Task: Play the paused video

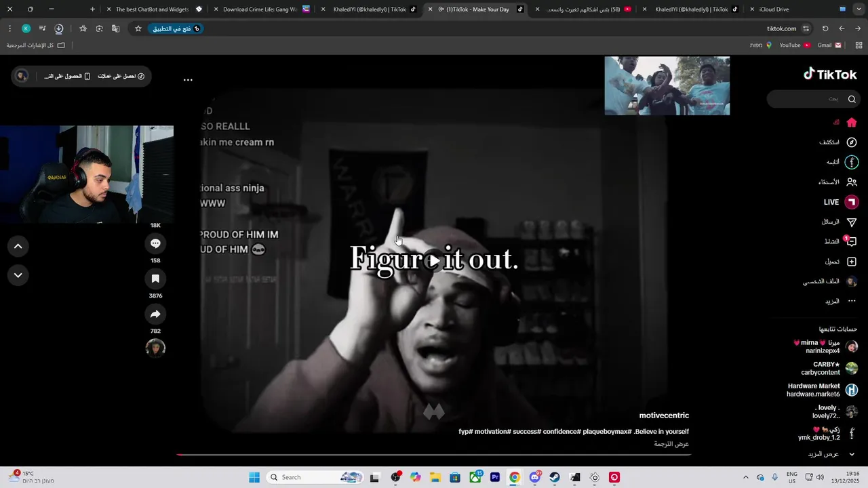Action: (x=434, y=261)
